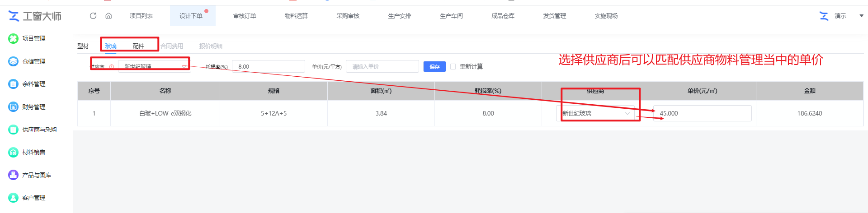Click the blue 保存 button
The height and width of the screenshot is (213, 868).
pos(434,67)
